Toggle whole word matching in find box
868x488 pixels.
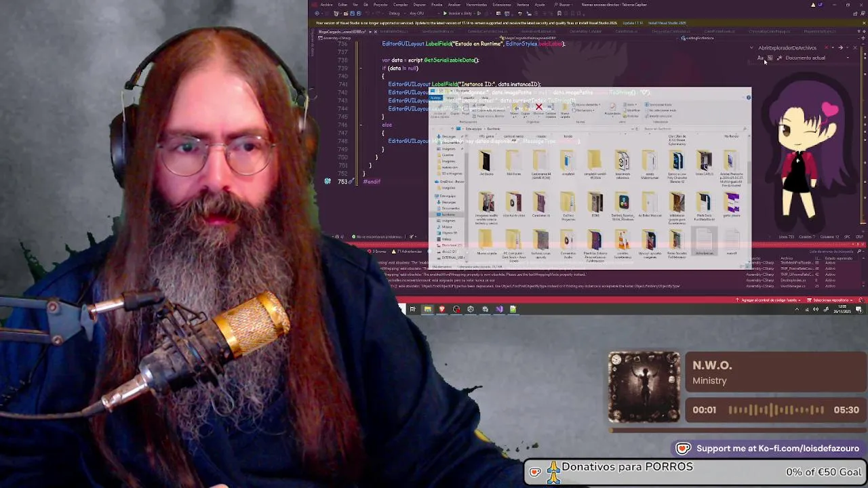click(x=770, y=58)
